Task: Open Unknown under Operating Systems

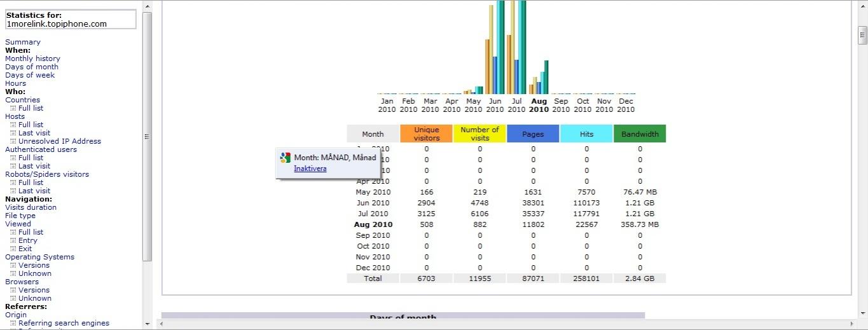Action: tap(35, 273)
